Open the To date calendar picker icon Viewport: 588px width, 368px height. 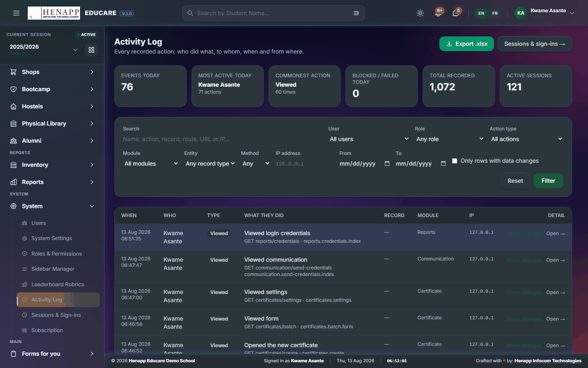tap(443, 164)
